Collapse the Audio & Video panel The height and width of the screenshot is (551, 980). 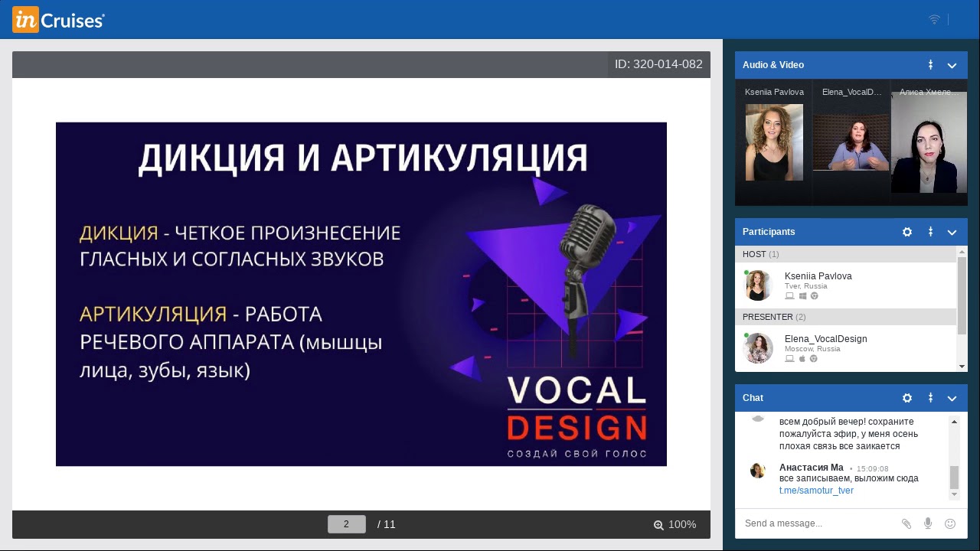(952, 66)
